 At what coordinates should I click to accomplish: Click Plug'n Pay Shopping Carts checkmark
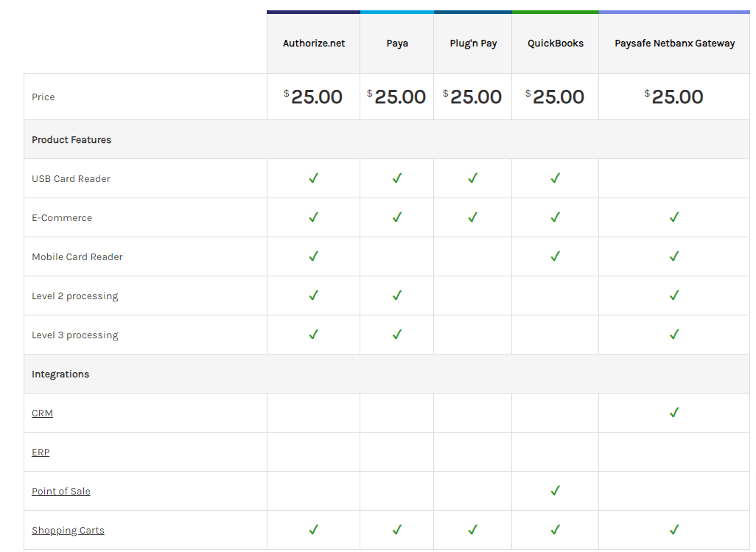point(472,530)
